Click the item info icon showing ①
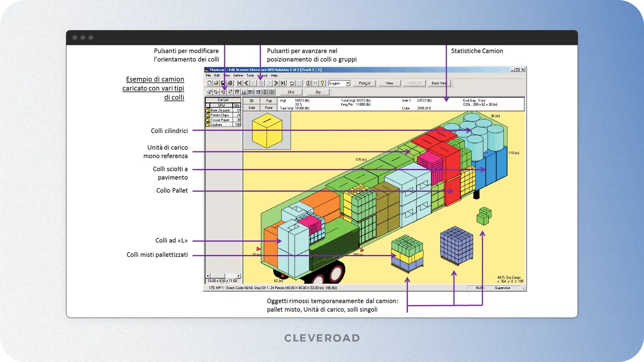This screenshot has width=644, height=362. point(308,83)
